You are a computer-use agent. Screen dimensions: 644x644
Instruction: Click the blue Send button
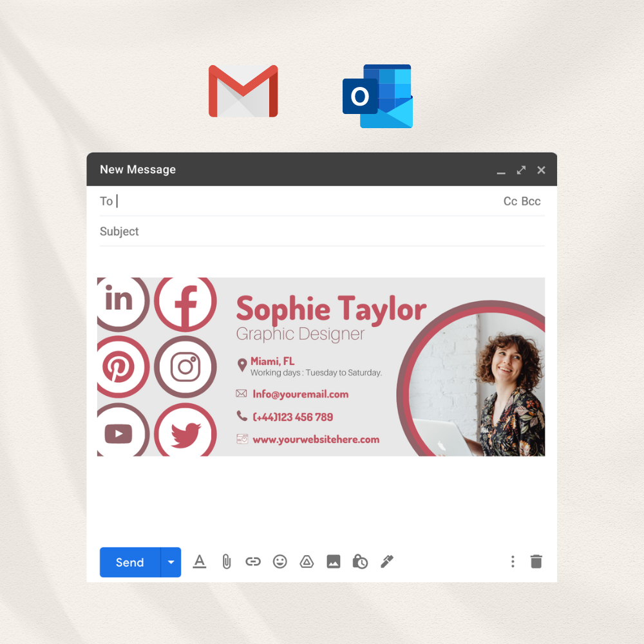click(130, 562)
